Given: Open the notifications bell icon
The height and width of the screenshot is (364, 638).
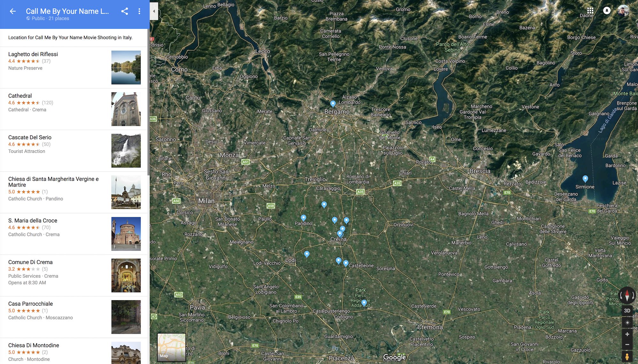Looking at the screenshot, I should 607,11.
